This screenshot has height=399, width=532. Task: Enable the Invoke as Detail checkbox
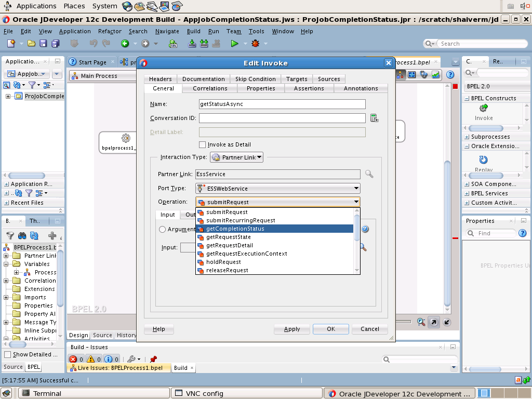[203, 144]
